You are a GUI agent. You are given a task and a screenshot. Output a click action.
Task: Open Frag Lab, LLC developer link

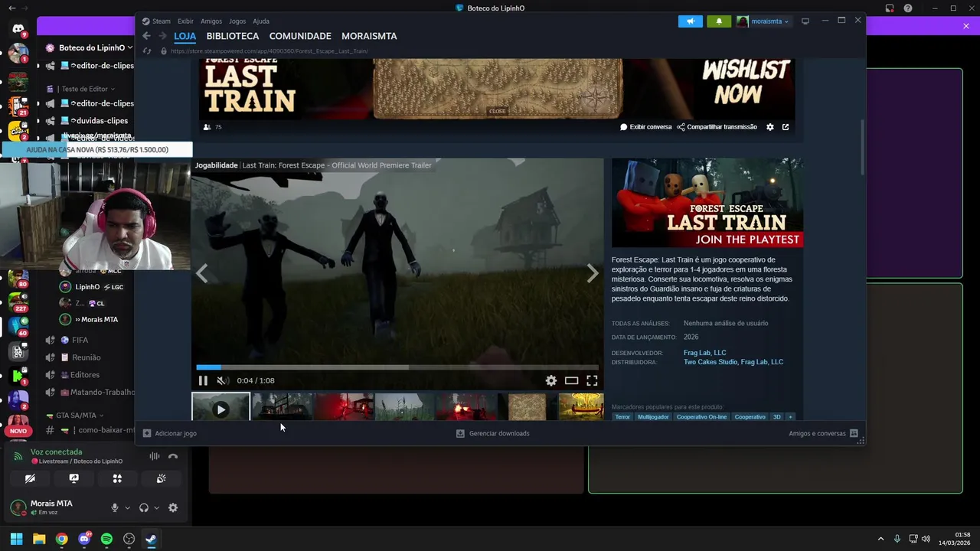704,353
